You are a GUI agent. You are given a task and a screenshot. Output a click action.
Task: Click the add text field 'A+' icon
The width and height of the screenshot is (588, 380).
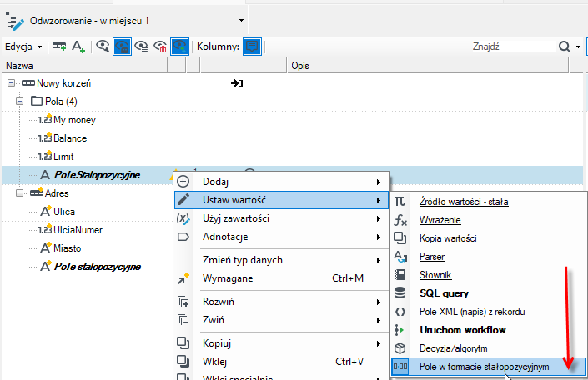tap(78, 47)
